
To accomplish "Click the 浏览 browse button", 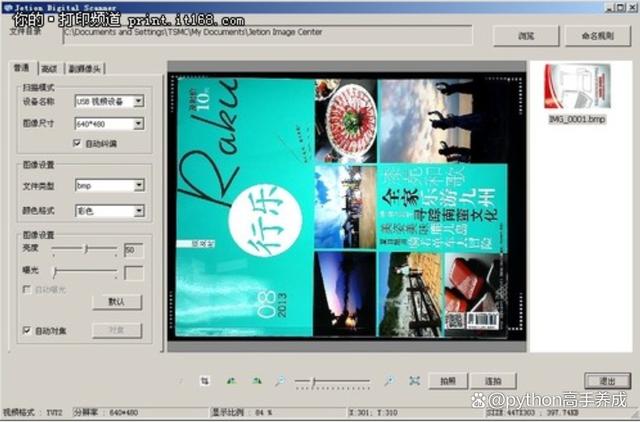I will pos(526,35).
